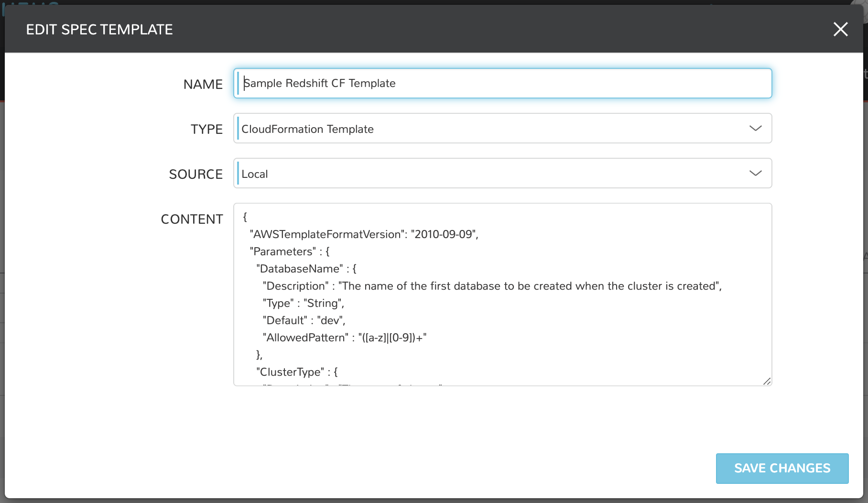Place cursor on the AWSTemplateFormatVersion line

(364, 234)
